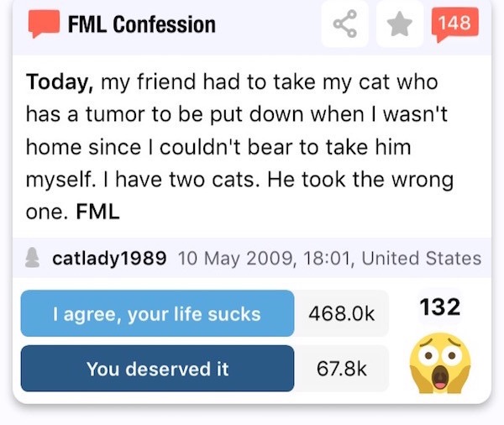Click the United States location text

click(422, 258)
